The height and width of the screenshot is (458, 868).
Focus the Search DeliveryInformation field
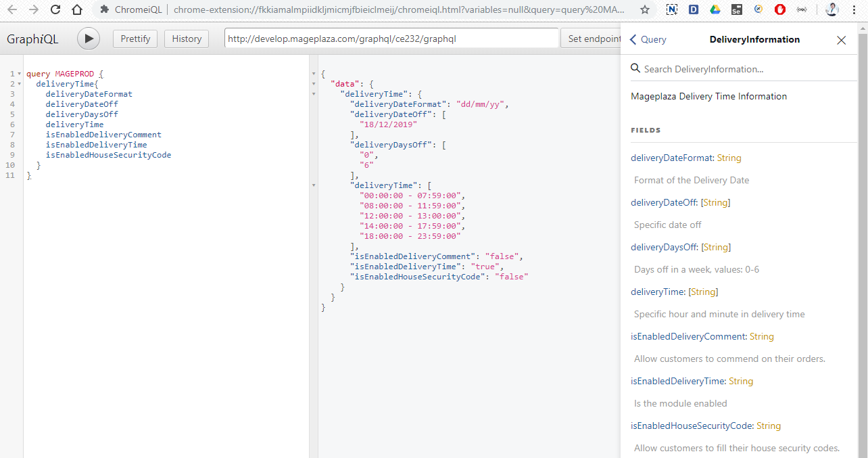(744, 69)
